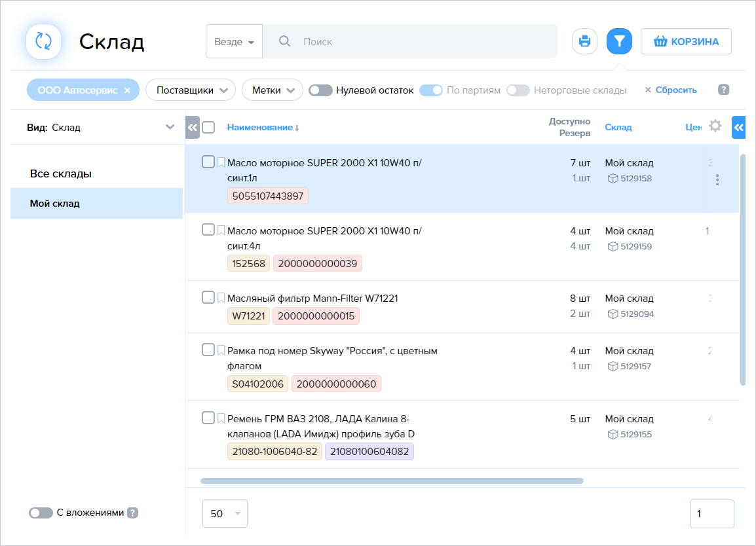Toggle the По партиям switch
756x546 pixels.
(x=431, y=90)
